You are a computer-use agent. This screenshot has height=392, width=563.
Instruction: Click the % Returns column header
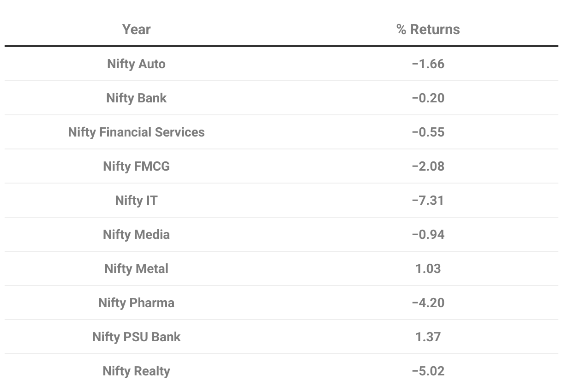(428, 30)
